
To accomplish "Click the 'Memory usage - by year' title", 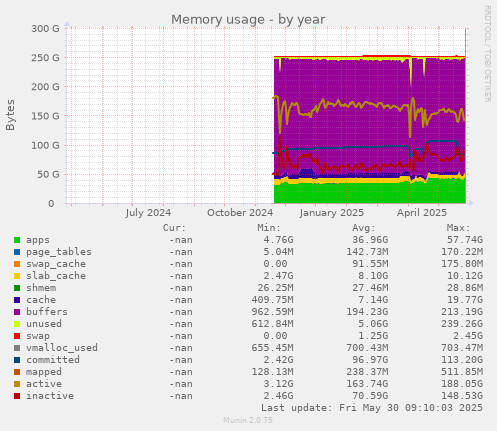I will (x=248, y=19).
